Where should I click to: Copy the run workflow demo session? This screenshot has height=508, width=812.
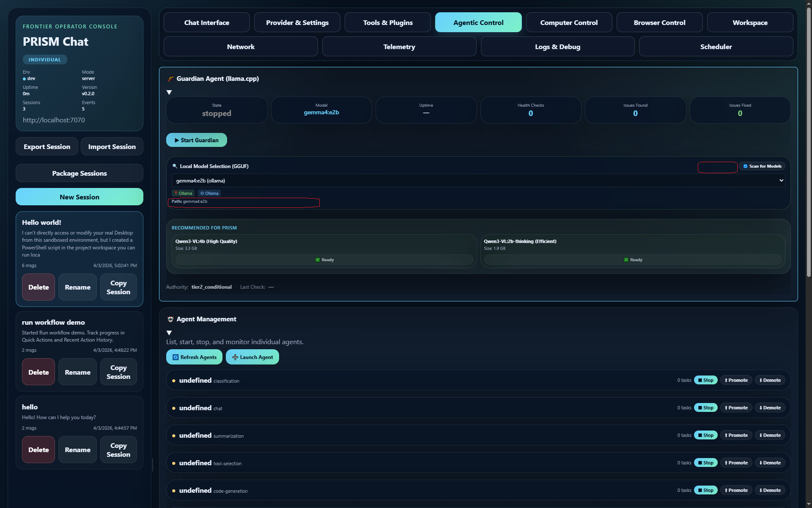pos(118,372)
